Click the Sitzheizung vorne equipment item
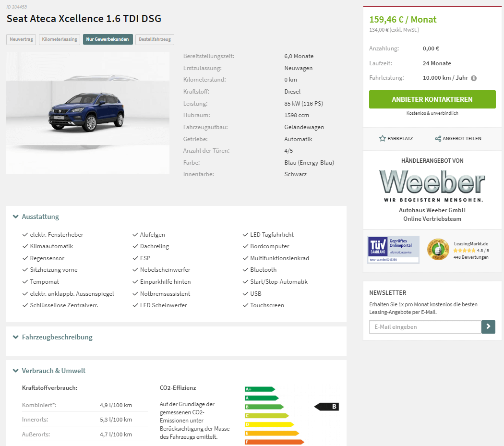The image size is (504, 446). pyautogui.click(x=54, y=270)
